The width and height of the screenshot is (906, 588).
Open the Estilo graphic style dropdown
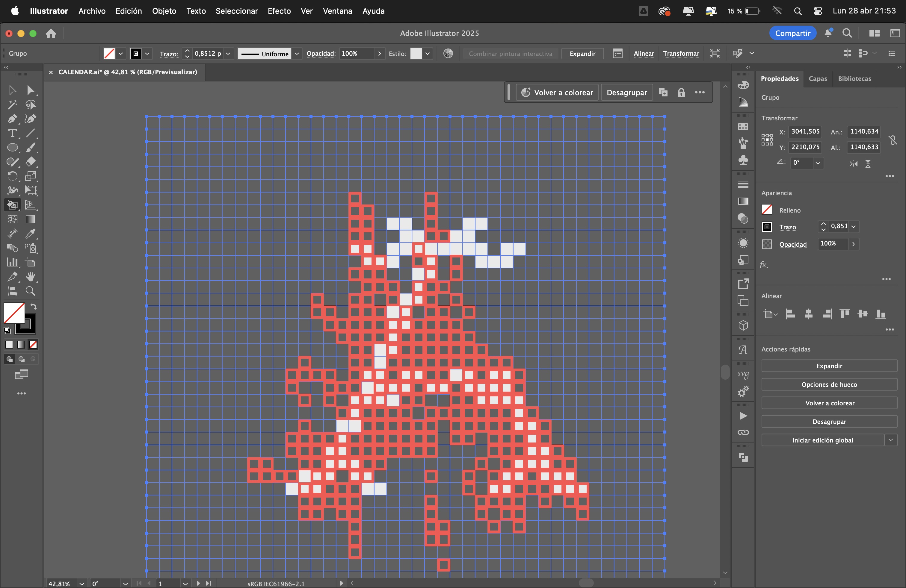[x=428, y=54]
